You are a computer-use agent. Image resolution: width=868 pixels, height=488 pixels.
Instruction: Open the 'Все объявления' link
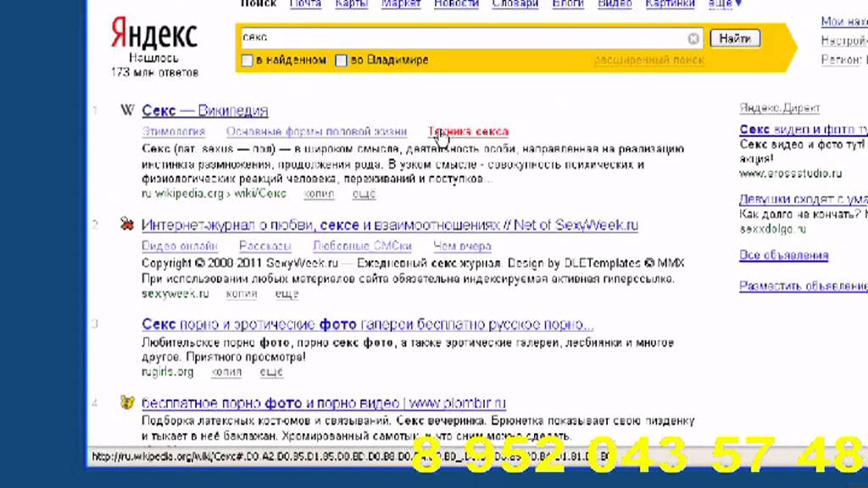point(784,255)
